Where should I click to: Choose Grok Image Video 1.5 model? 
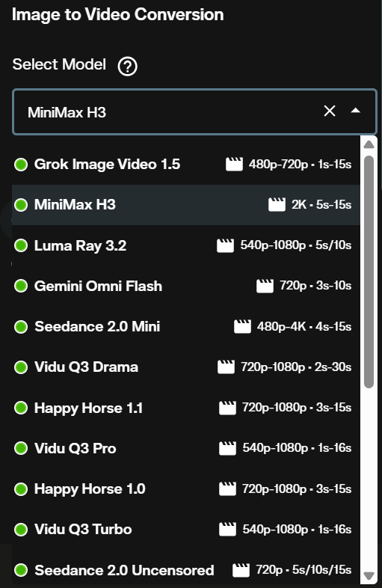click(x=186, y=165)
